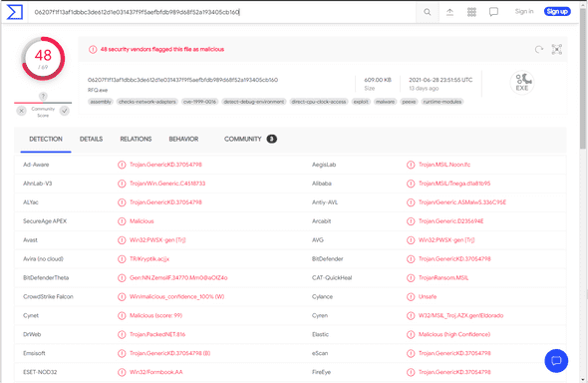
Task: Open the blue chat bubble button
Action: coord(556,360)
